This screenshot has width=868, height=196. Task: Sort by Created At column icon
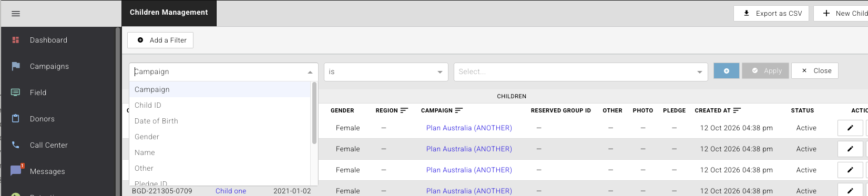pyautogui.click(x=737, y=110)
